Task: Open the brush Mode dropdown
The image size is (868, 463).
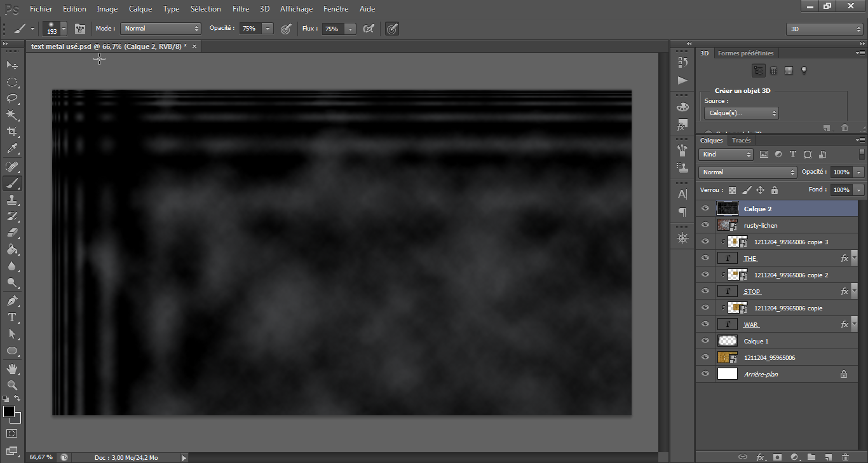Action: pos(161,29)
